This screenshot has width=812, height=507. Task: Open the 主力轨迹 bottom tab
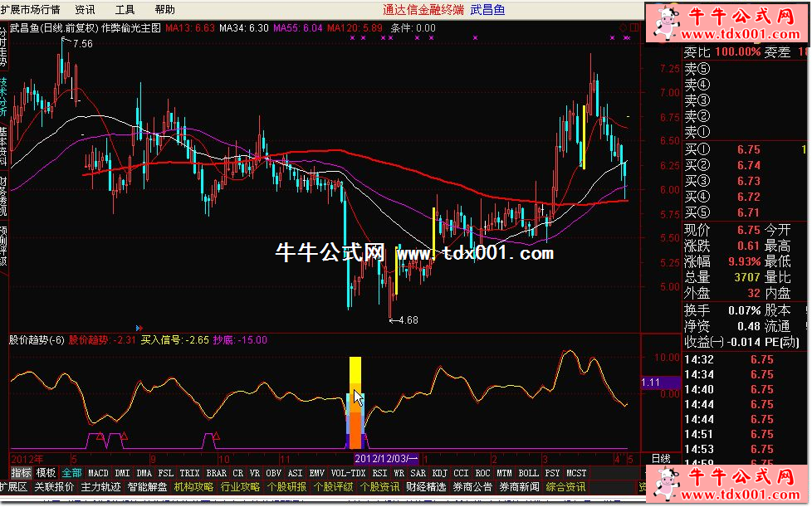click(101, 487)
